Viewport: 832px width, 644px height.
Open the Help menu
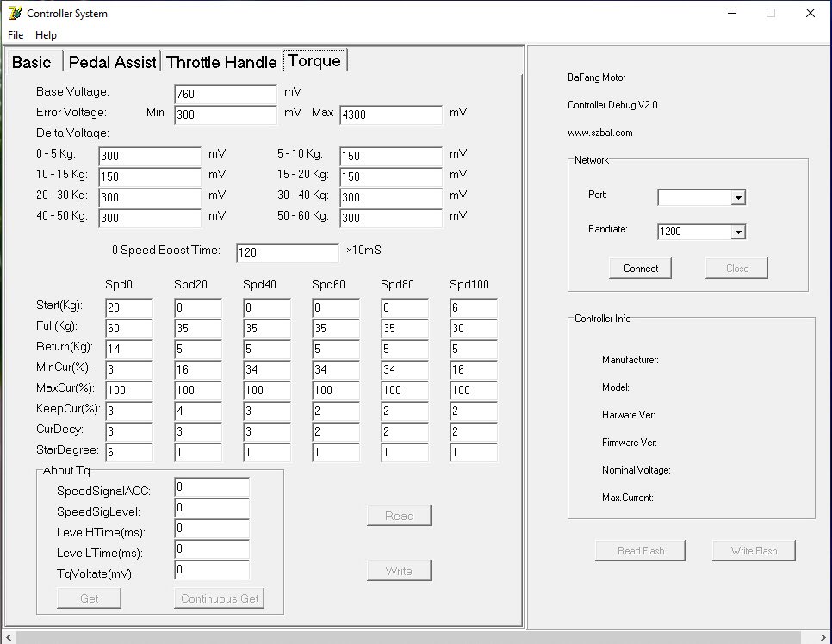(x=46, y=35)
